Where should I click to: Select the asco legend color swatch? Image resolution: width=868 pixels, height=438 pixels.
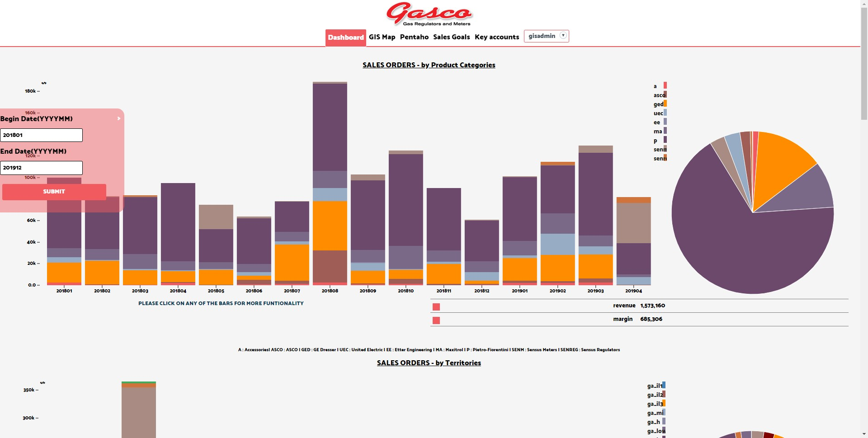pyautogui.click(x=665, y=94)
